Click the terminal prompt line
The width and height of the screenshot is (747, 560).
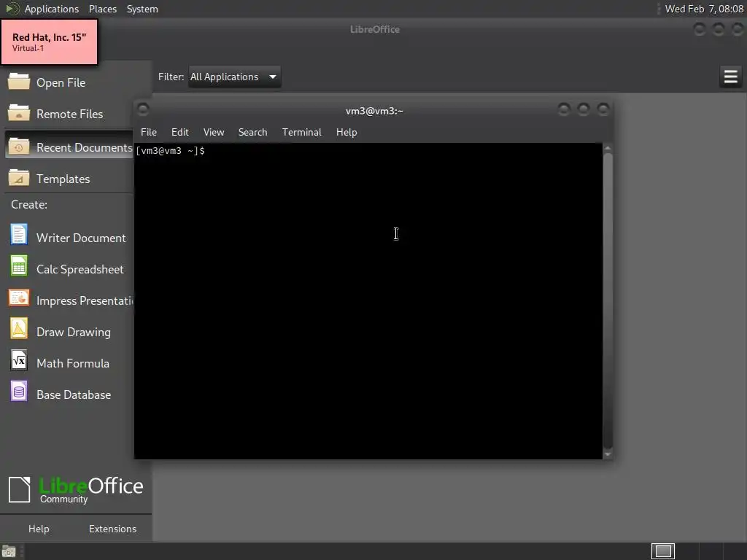click(x=171, y=151)
